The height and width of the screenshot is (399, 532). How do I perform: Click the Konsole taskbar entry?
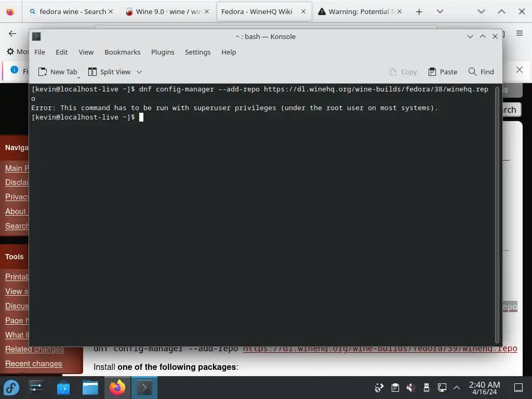coord(144,388)
